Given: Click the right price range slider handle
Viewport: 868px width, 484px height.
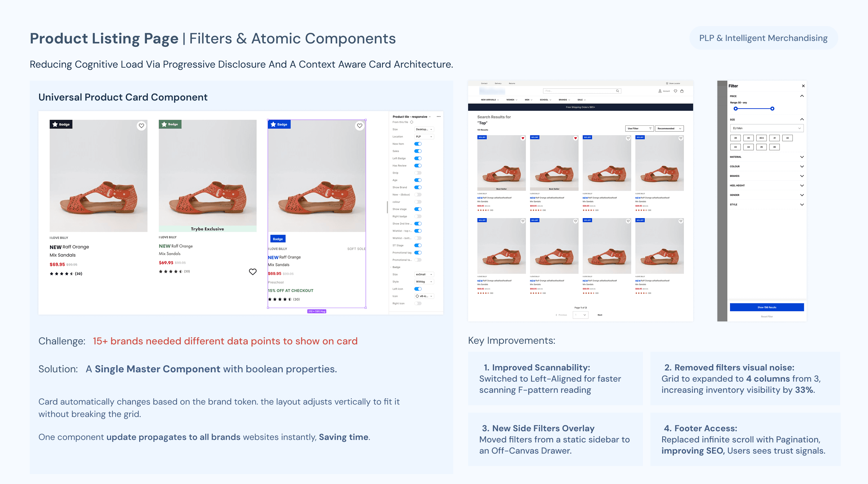Looking at the screenshot, I should click(x=772, y=109).
